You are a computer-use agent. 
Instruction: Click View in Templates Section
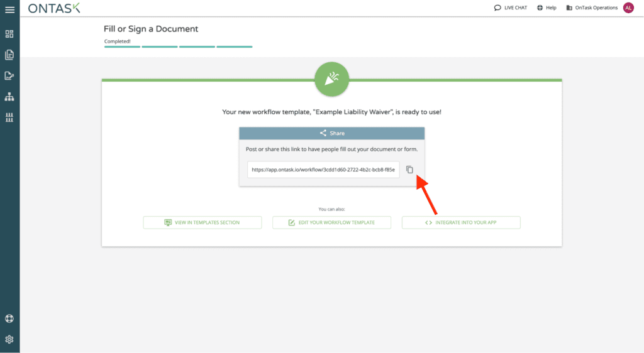pos(203,222)
